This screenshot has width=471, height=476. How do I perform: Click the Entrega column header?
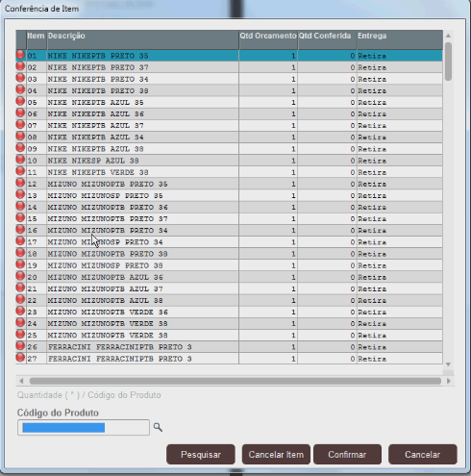[x=400, y=39]
